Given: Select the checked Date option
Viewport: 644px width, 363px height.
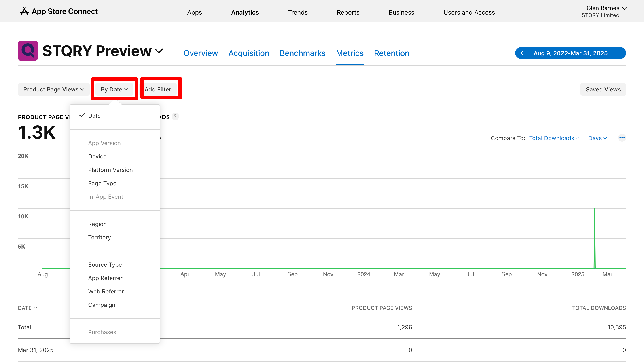Looking at the screenshot, I should coord(94,116).
